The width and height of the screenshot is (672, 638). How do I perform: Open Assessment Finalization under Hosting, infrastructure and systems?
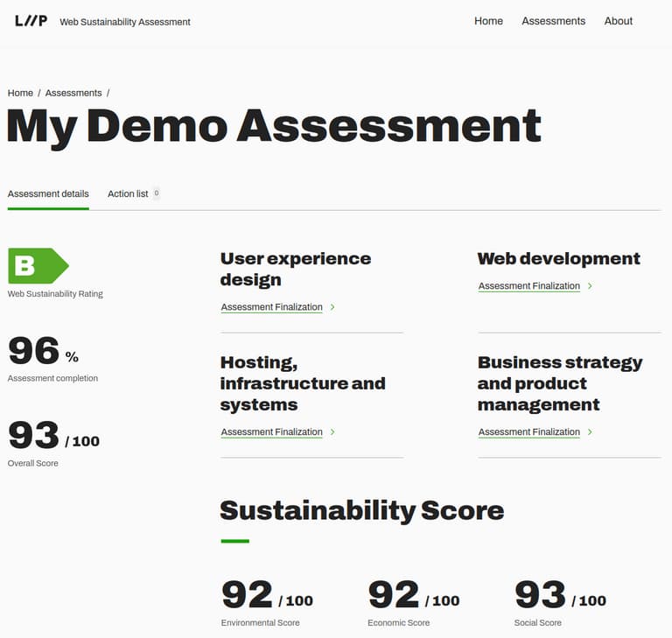tap(271, 432)
